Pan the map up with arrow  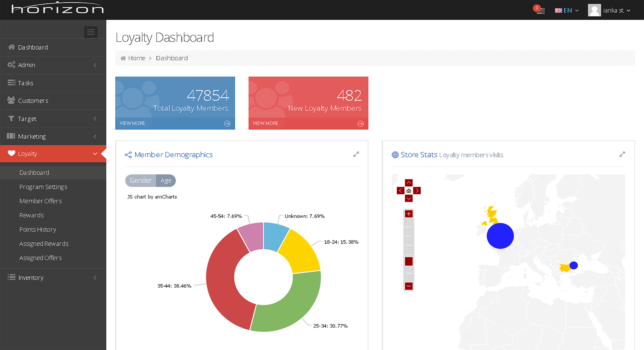click(409, 183)
